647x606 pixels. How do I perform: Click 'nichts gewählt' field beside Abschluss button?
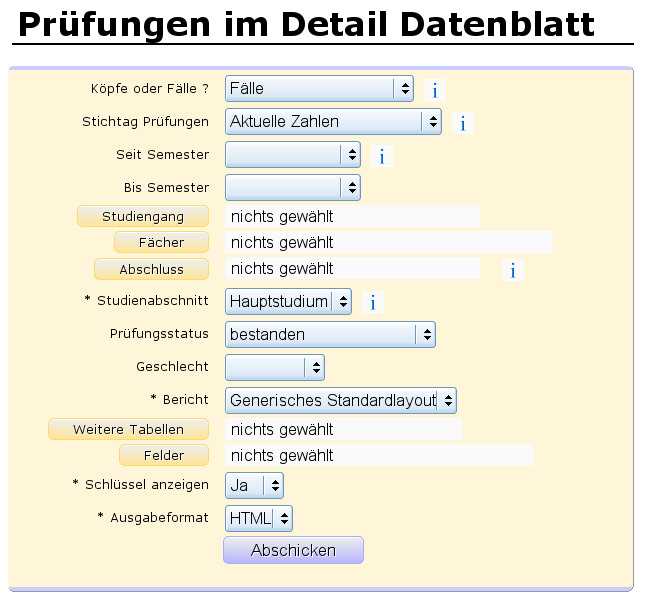click(x=352, y=269)
